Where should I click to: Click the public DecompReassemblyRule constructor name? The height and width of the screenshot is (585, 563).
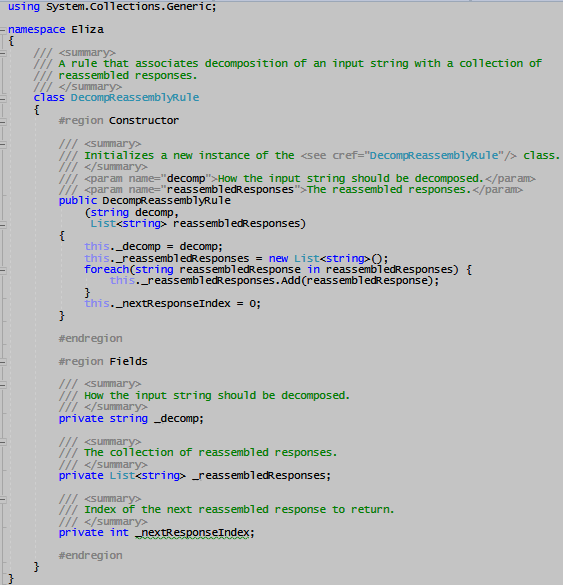pos(166,201)
